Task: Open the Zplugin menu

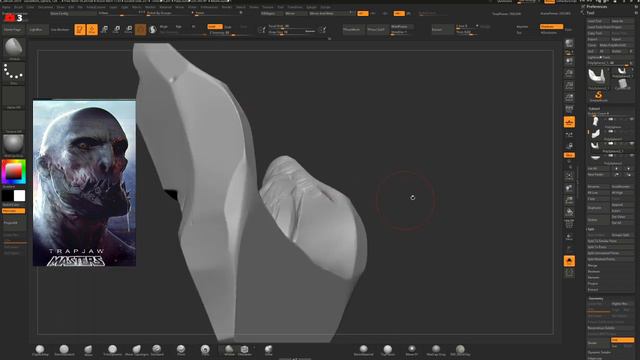Action: pos(311,7)
